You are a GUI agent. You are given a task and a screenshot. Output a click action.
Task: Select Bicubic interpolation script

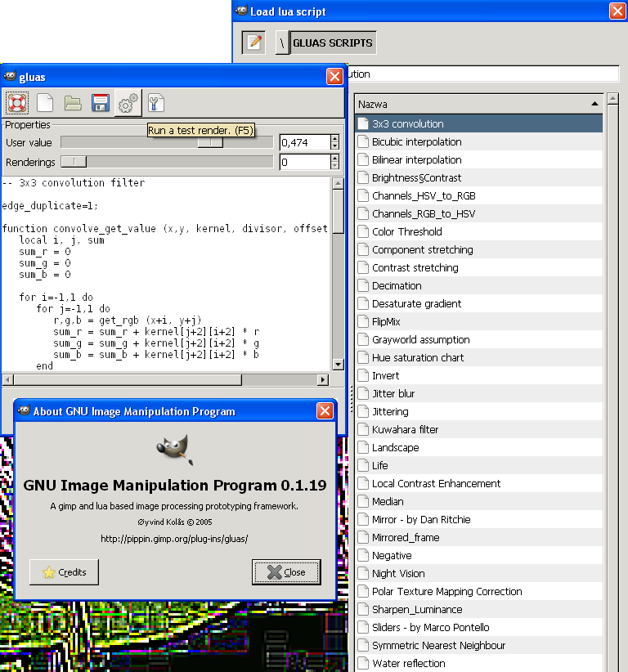coord(478,142)
